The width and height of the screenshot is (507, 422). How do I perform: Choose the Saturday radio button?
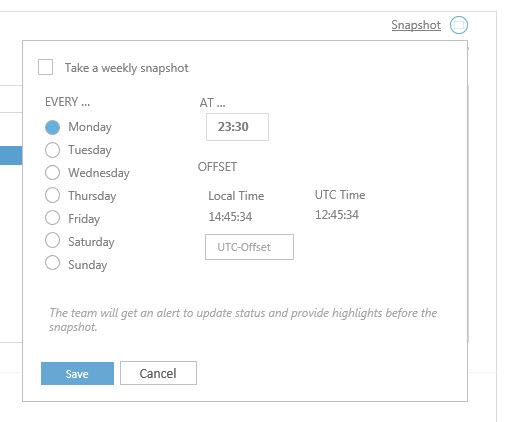pyautogui.click(x=52, y=240)
